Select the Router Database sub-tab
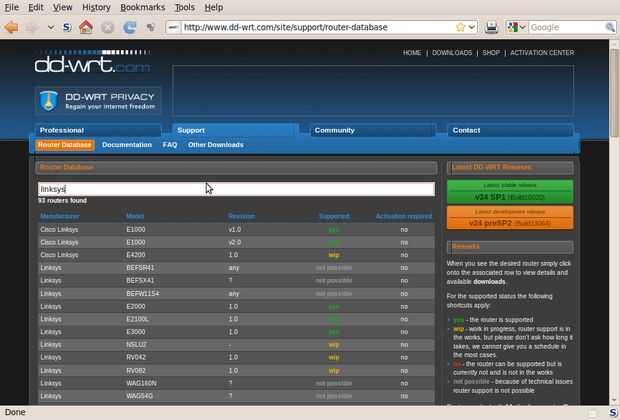Image resolution: width=620 pixels, height=420 pixels. pos(65,145)
